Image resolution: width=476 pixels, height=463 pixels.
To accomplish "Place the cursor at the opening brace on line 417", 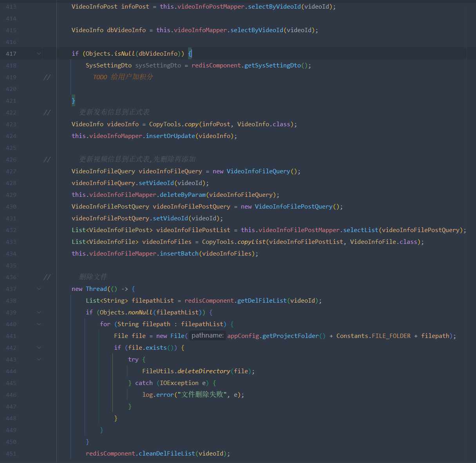I will click(190, 54).
